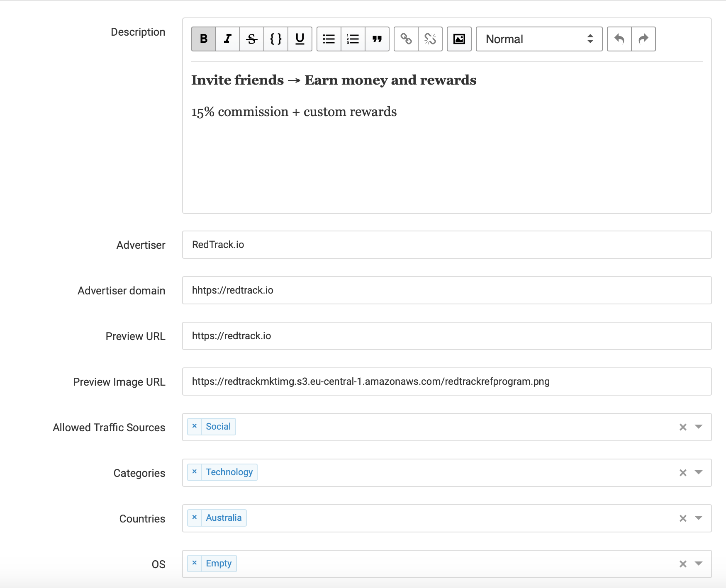726x588 pixels.
Task: Clear all Allowed Traffic Sources selections
Action: [683, 427]
